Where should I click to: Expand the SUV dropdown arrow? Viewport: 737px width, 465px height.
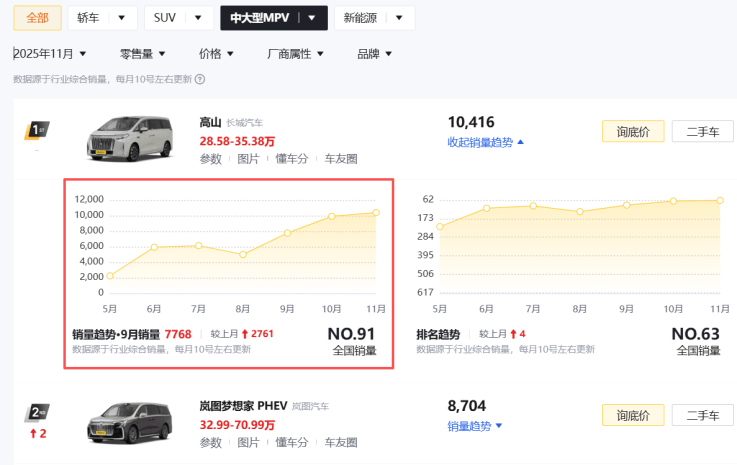pos(198,18)
